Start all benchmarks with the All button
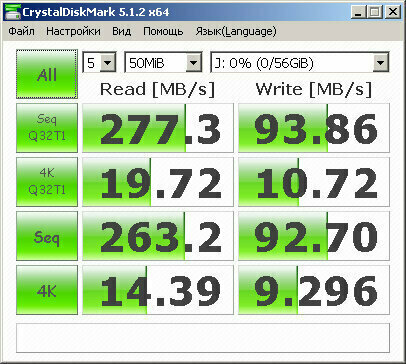 coord(47,74)
